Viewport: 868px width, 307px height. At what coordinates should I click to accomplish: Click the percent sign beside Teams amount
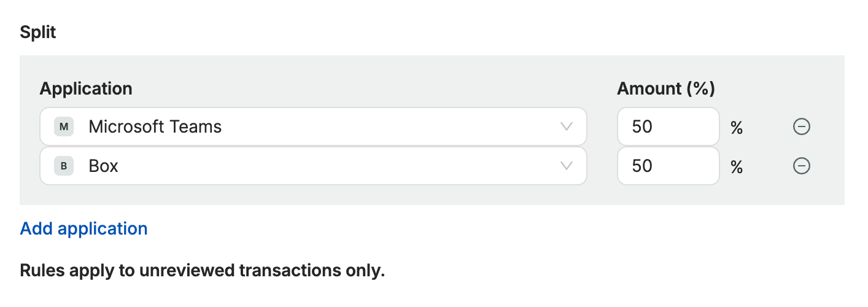click(737, 128)
